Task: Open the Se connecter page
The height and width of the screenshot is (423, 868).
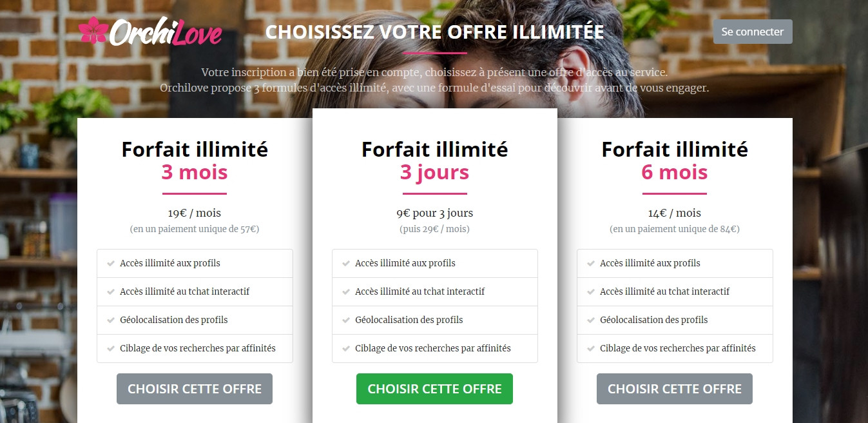Action: click(x=752, y=31)
